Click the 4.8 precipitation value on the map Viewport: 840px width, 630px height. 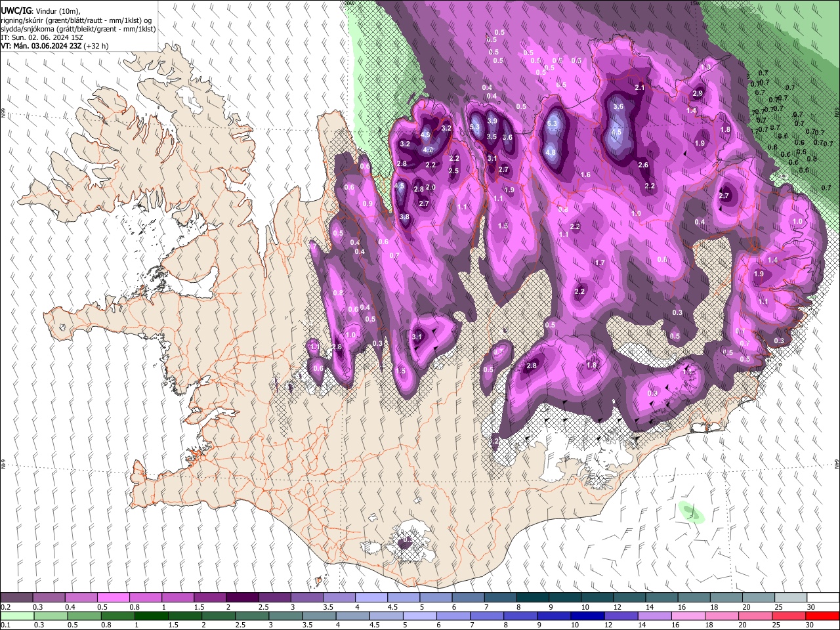[x=551, y=152]
